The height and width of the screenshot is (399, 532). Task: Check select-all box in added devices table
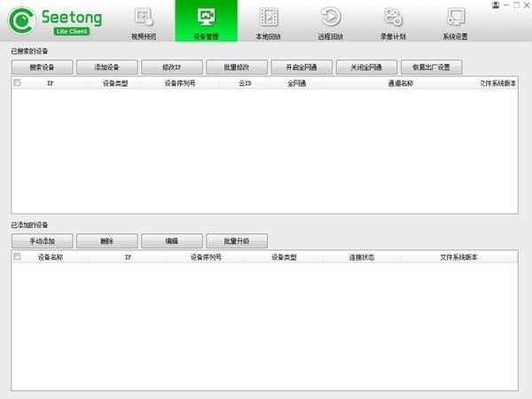pos(17,256)
